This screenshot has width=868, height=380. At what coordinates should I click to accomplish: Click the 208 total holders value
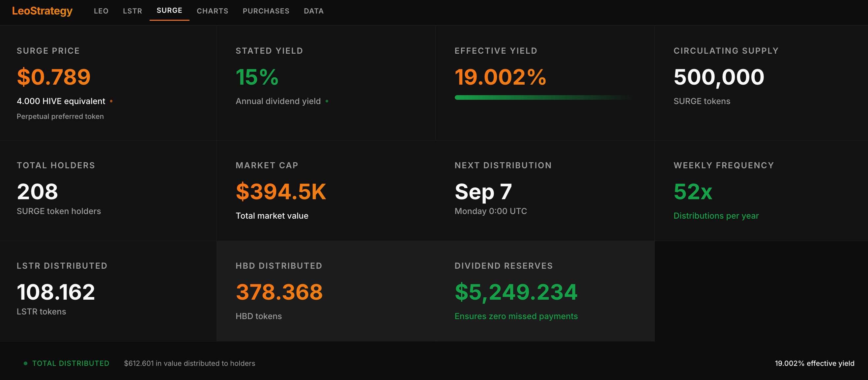(x=37, y=192)
